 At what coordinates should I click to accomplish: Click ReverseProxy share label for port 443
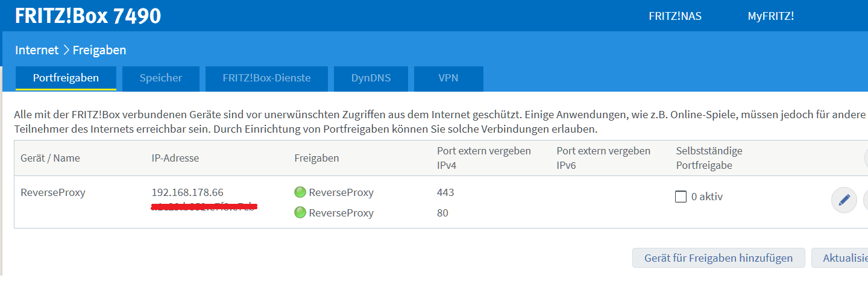(x=341, y=192)
